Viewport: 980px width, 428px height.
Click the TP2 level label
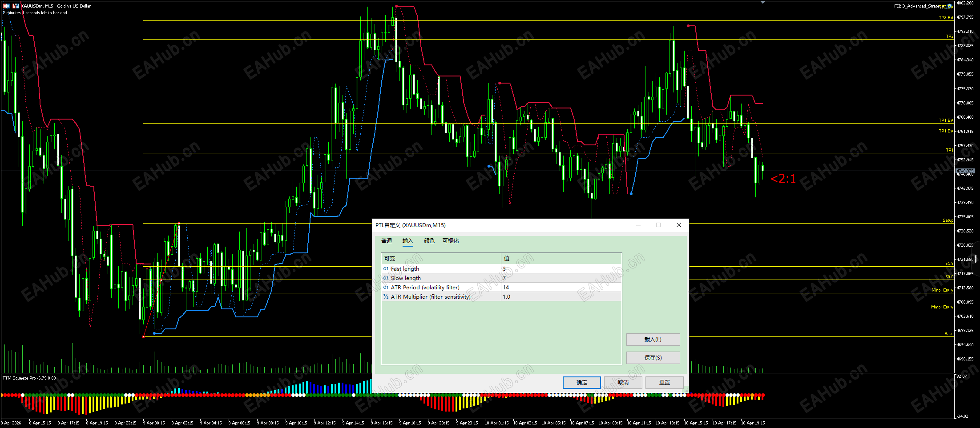949,36
